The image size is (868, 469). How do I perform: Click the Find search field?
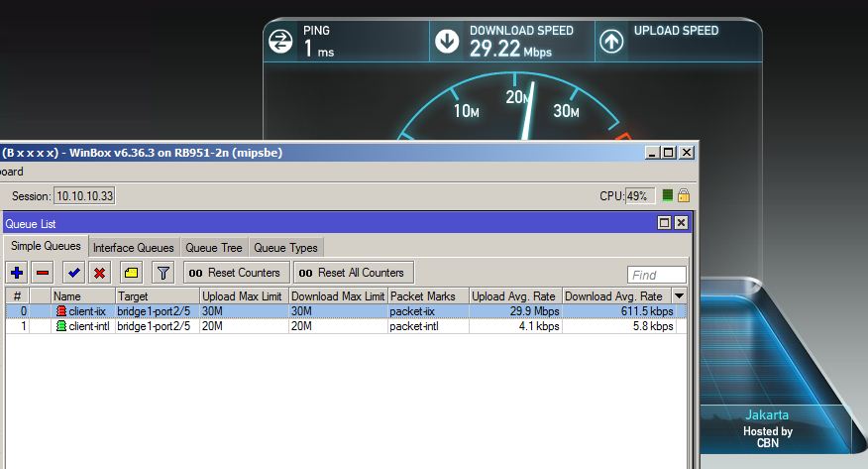[x=657, y=275]
